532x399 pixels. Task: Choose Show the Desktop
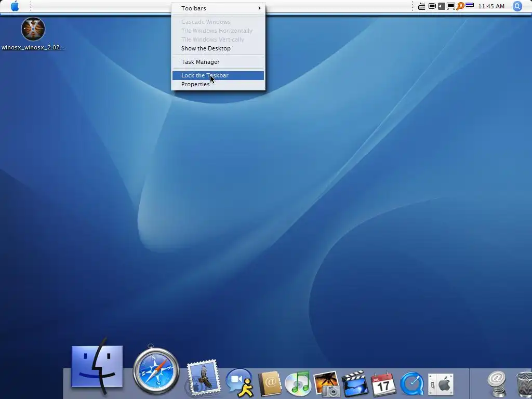[218, 48]
